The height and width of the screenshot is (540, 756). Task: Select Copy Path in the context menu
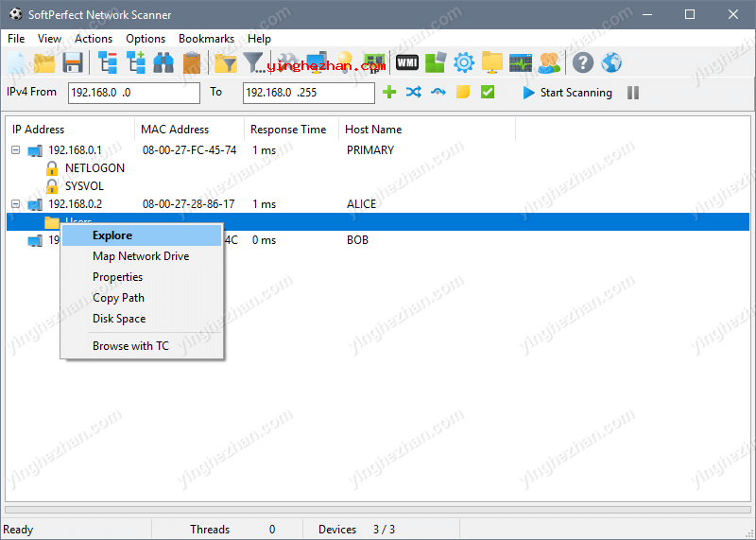142,298
